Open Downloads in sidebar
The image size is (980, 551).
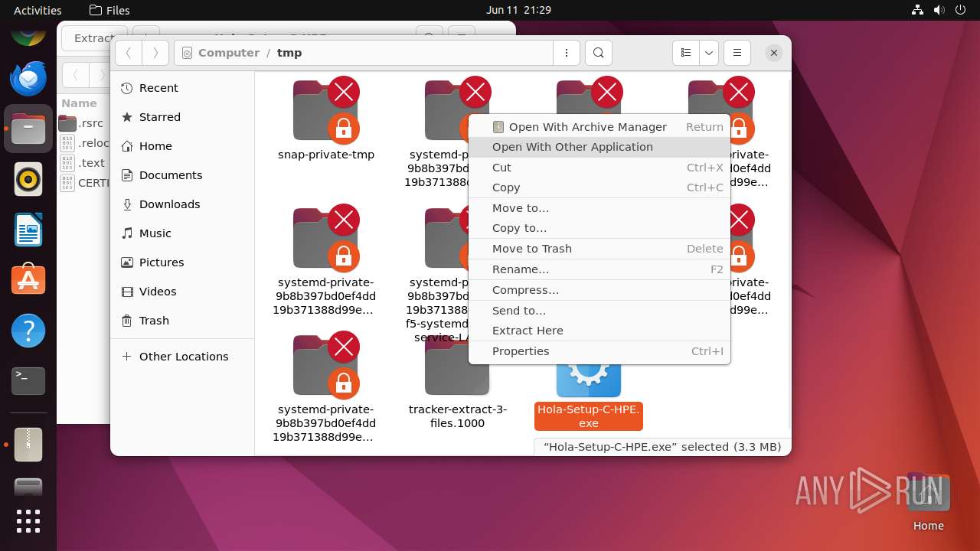tap(182, 204)
